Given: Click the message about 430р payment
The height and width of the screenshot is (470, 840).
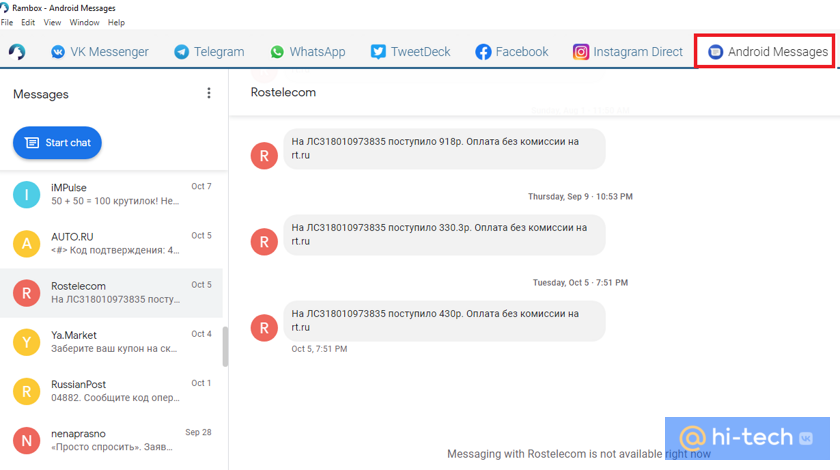Looking at the screenshot, I should (444, 320).
